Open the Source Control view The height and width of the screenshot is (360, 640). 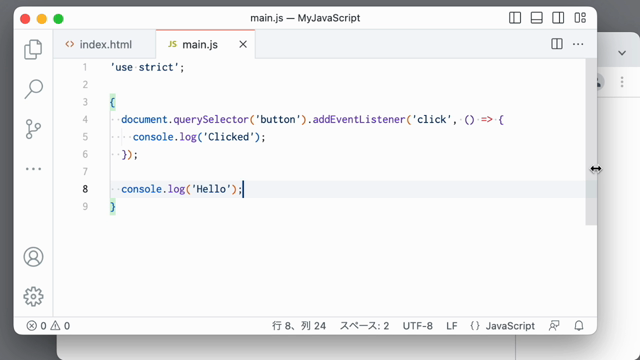click(x=33, y=129)
